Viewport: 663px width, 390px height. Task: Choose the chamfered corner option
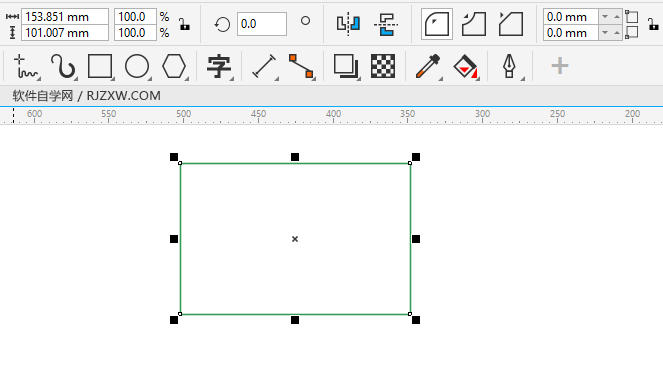tap(511, 24)
